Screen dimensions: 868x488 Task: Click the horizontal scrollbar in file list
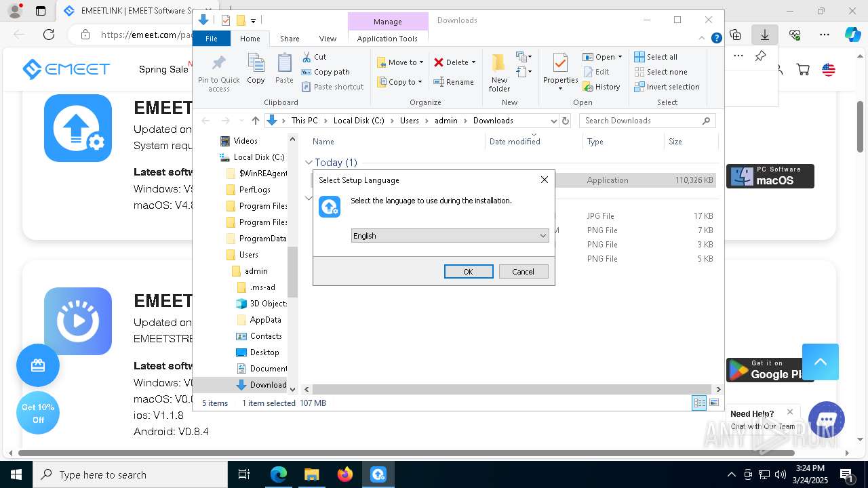click(511, 389)
